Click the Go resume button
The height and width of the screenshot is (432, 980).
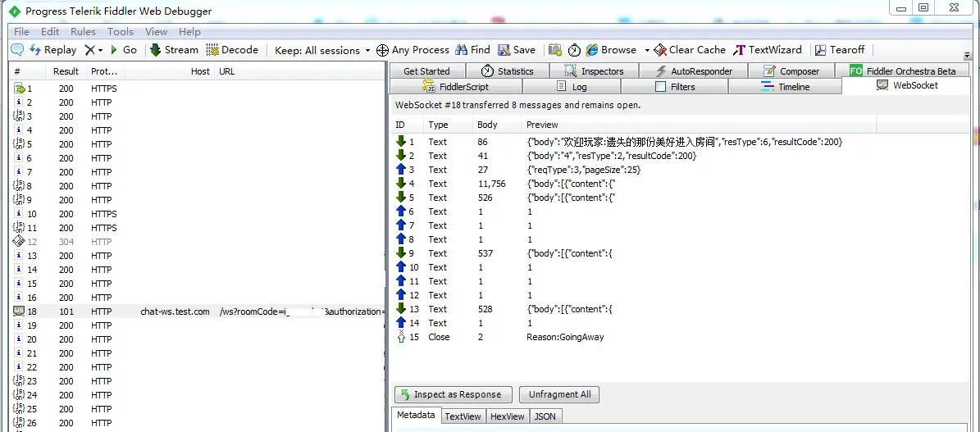[124, 50]
